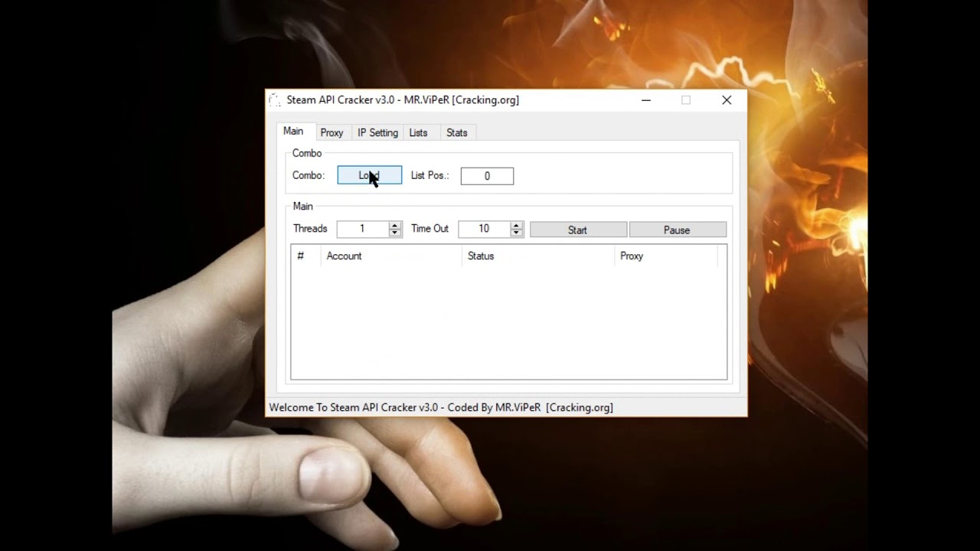Switch to the Lists tab
The height and width of the screenshot is (551, 980).
418,132
